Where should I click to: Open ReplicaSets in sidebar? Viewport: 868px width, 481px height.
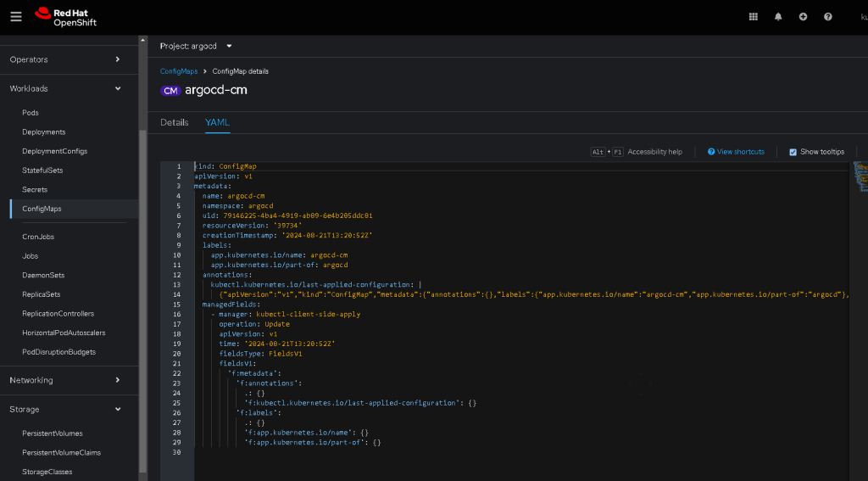(42, 294)
